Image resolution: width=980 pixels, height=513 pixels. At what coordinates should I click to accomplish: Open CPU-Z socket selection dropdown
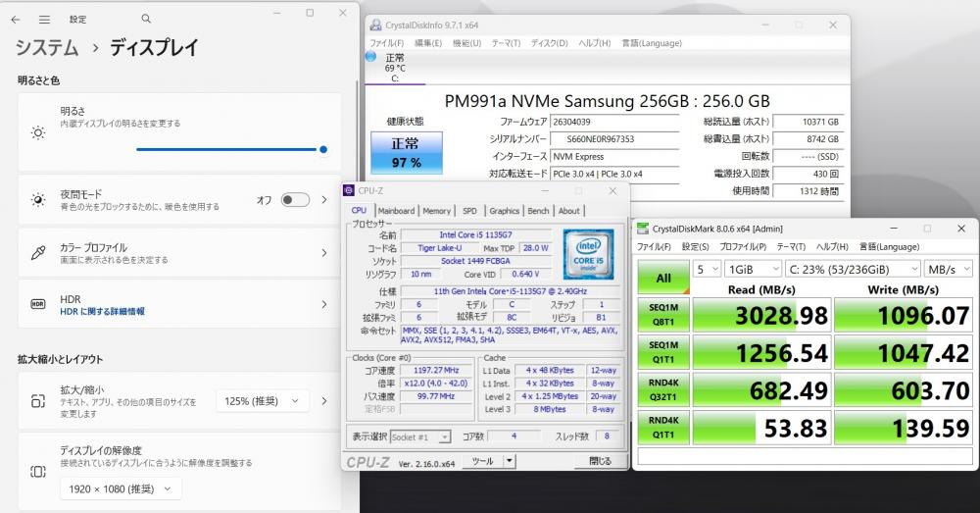420,436
